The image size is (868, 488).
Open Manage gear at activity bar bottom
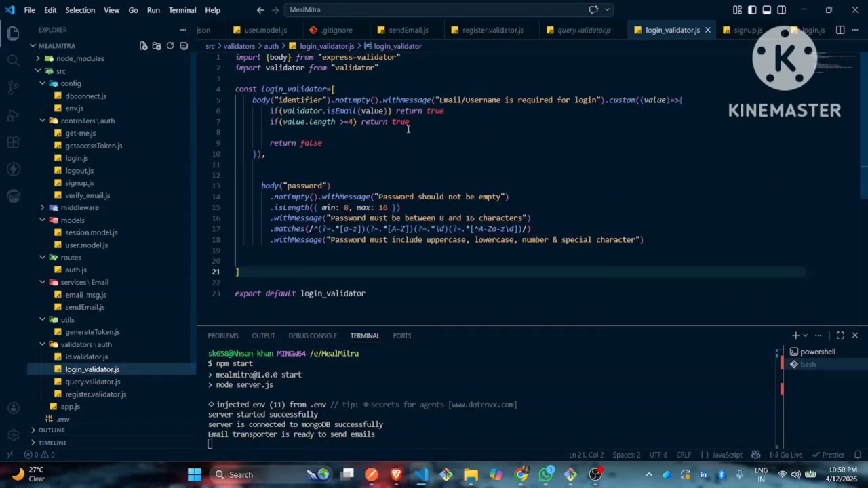click(x=13, y=435)
